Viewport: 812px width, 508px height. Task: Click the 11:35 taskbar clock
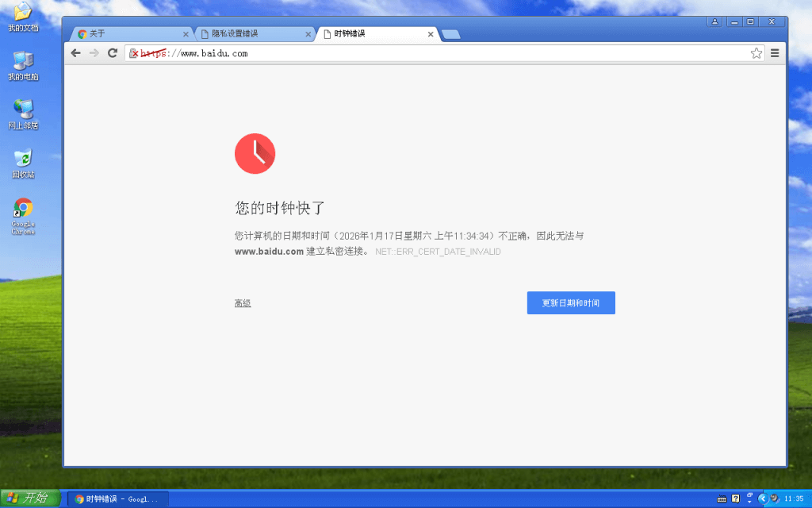tap(794, 498)
